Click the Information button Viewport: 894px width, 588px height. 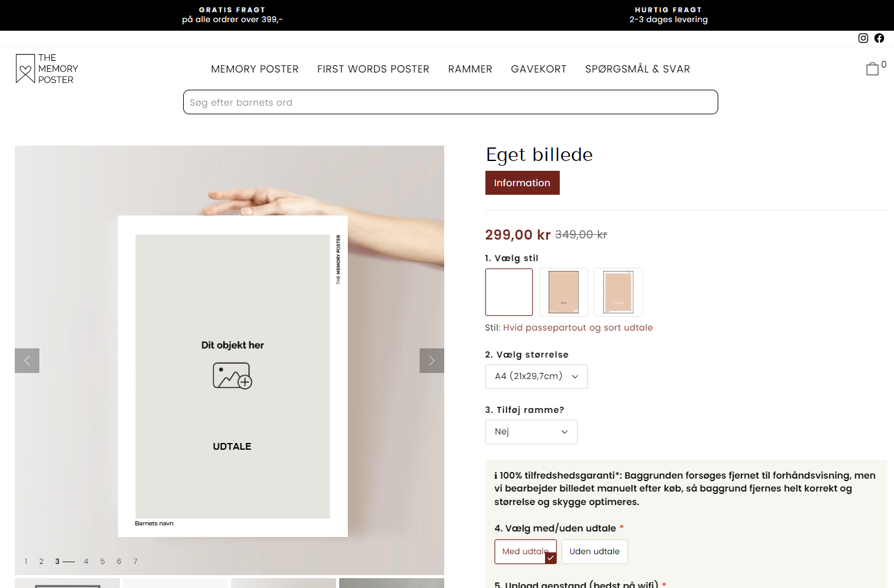[522, 183]
